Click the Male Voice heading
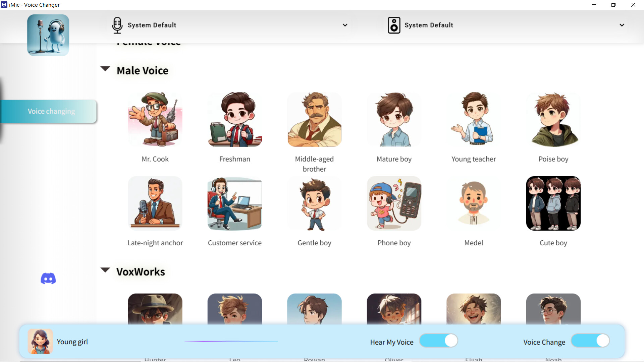This screenshot has height=362, width=644. (x=143, y=71)
